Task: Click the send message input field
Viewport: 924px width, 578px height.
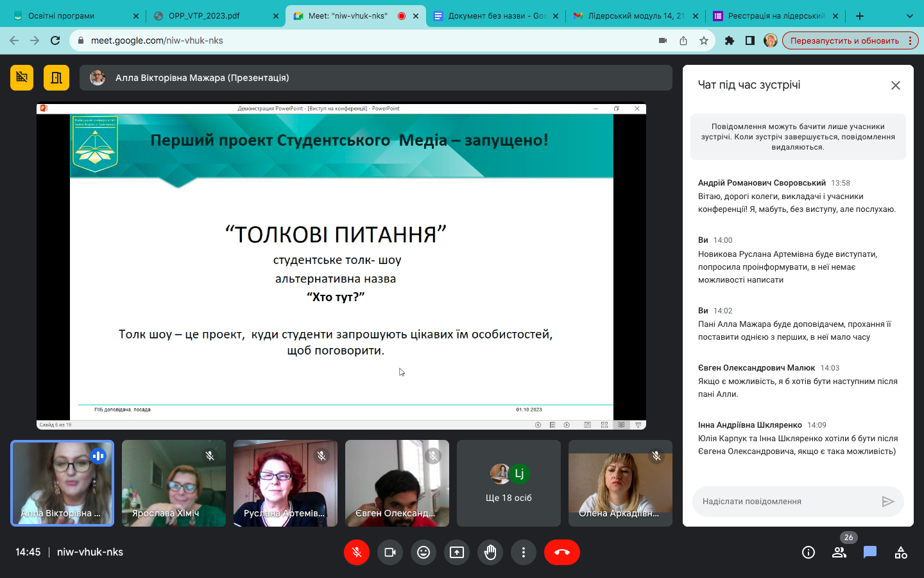Action: point(786,502)
